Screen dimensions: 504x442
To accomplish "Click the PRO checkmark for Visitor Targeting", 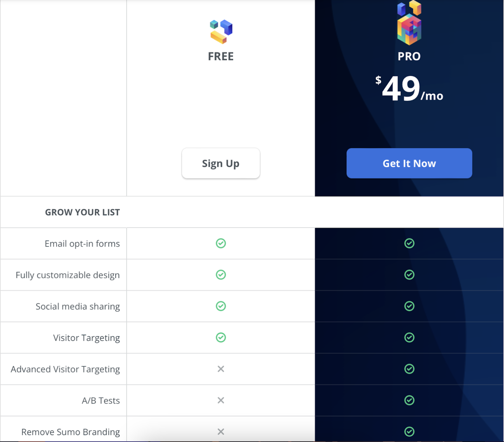I will tap(409, 337).
